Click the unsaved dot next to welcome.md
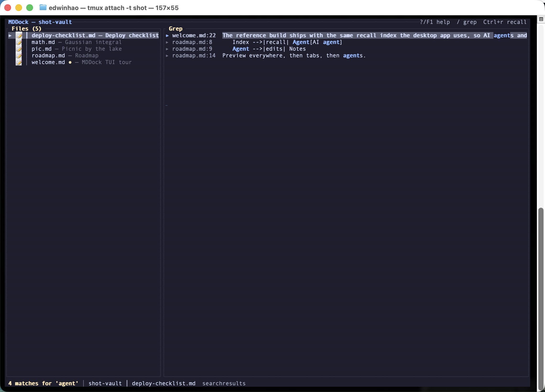This screenshot has width=545, height=392. [70, 62]
